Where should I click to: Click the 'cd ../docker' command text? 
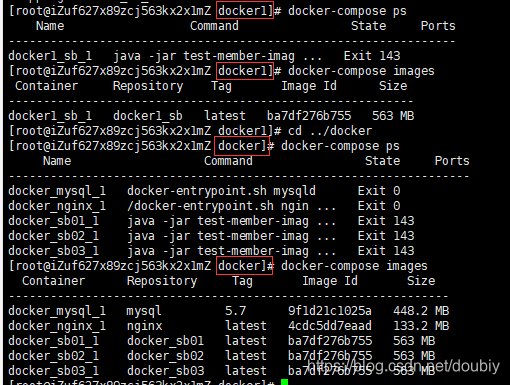pyautogui.click(x=330, y=131)
